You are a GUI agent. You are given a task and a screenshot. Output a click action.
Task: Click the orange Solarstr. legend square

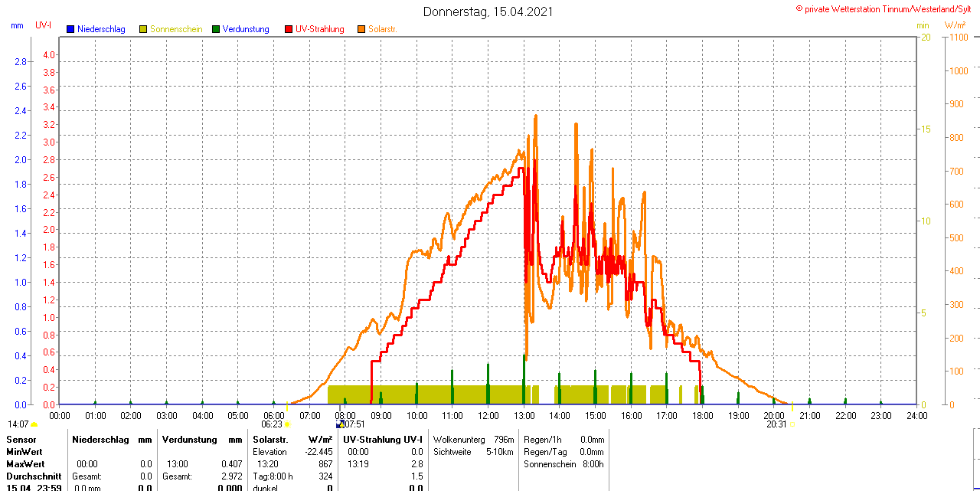pos(361,29)
